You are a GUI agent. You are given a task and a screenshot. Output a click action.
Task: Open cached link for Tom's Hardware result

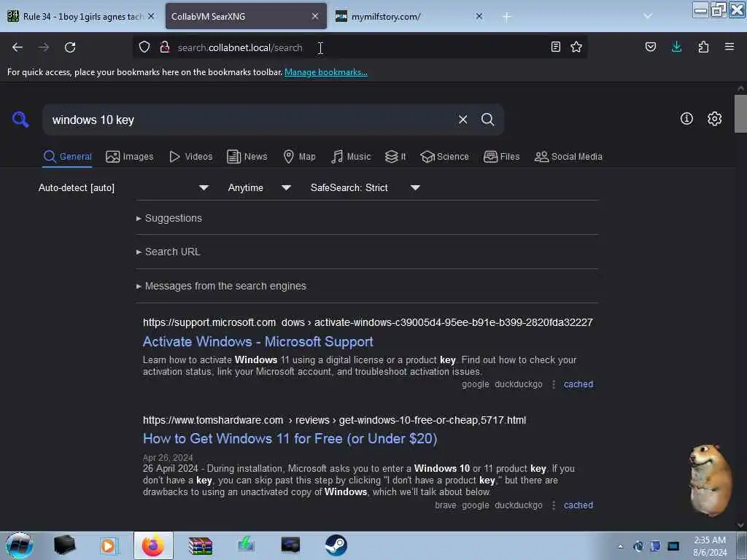(578, 505)
